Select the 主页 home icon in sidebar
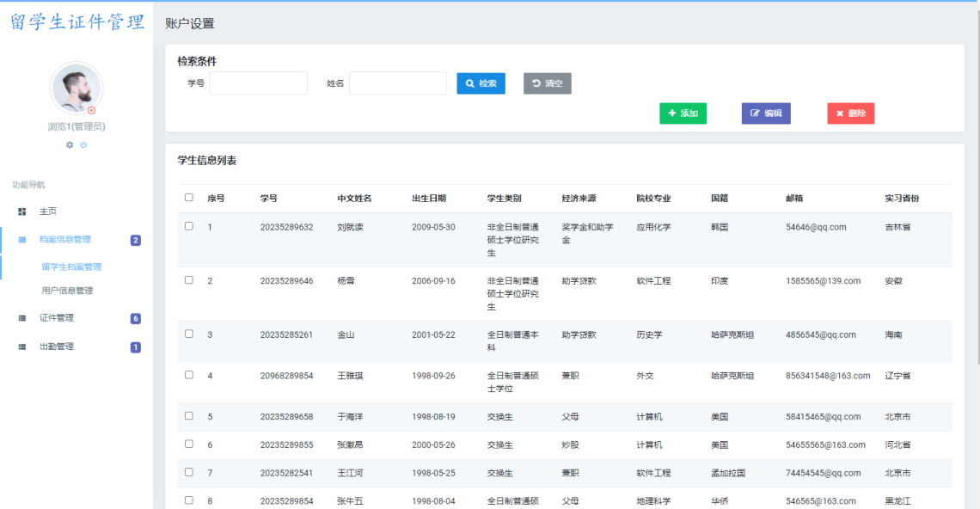The image size is (980, 509). [x=21, y=211]
